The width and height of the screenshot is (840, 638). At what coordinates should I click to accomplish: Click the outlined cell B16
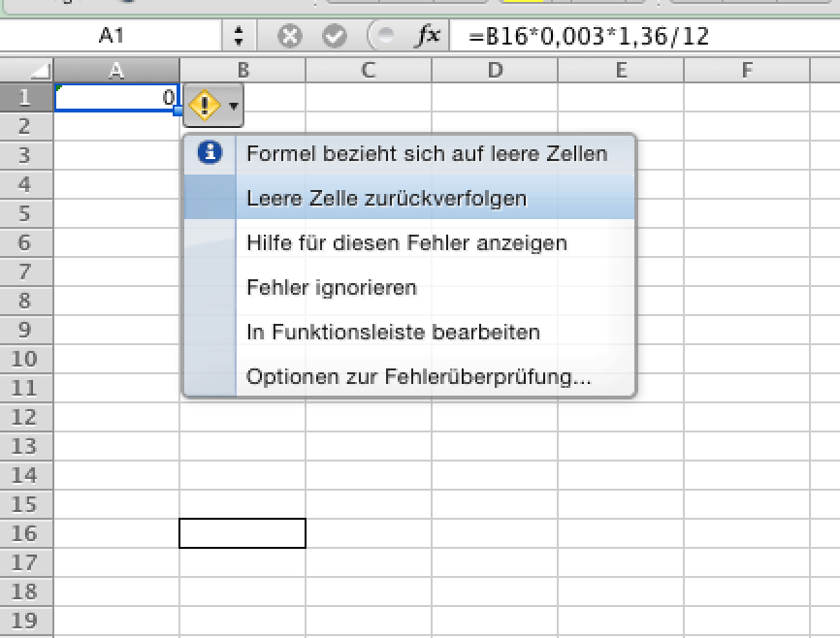(x=242, y=533)
